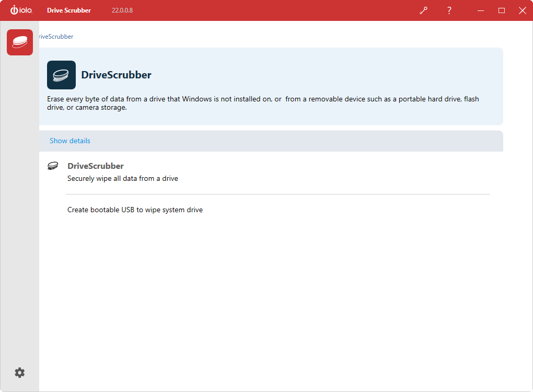533x392 pixels.
Task: Expand the Show details section
Action: point(69,141)
